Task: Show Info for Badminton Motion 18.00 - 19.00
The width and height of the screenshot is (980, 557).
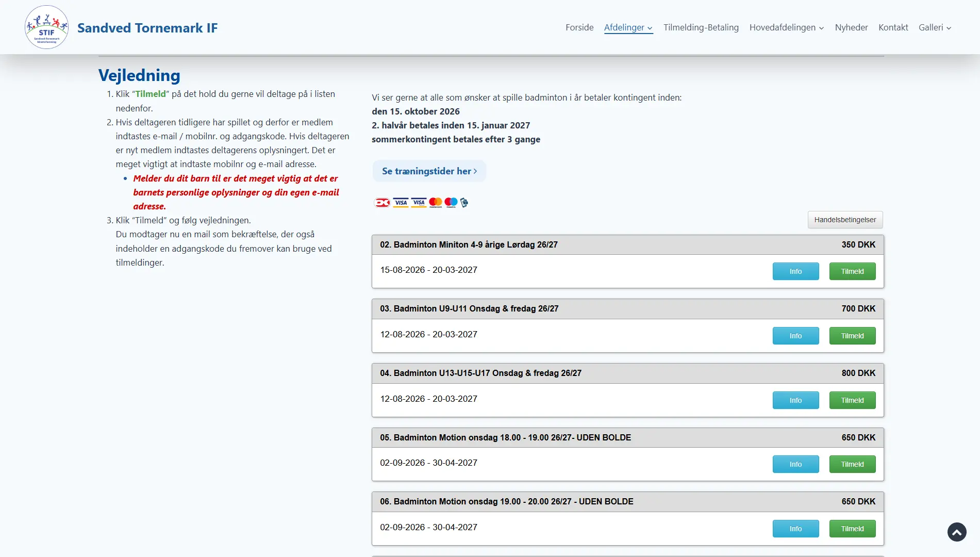Action: [x=795, y=464]
